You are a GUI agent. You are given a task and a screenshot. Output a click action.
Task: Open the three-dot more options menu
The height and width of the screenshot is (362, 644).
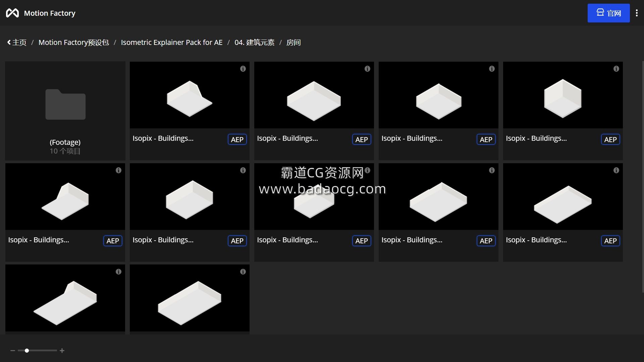point(637,13)
